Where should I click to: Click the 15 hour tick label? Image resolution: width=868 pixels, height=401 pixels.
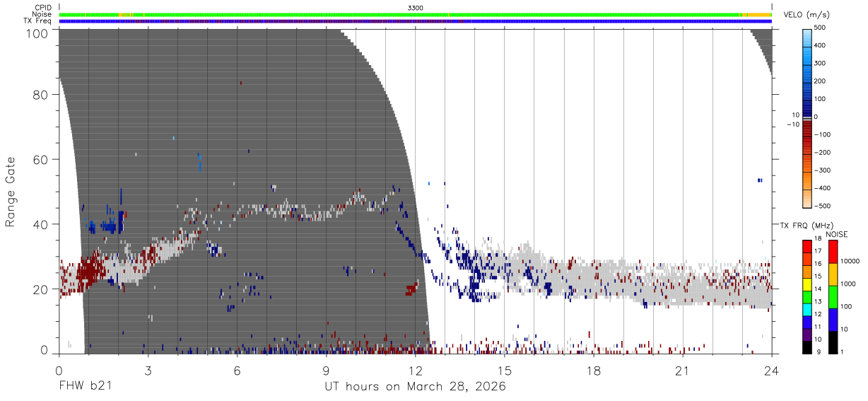(x=505, y=371)
